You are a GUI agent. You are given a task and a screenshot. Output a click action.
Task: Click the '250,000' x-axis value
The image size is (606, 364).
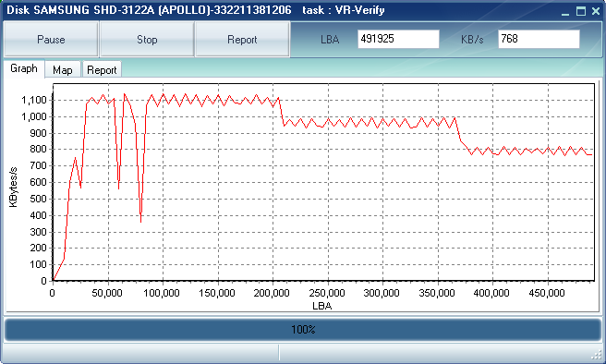[x=327, y=293]
